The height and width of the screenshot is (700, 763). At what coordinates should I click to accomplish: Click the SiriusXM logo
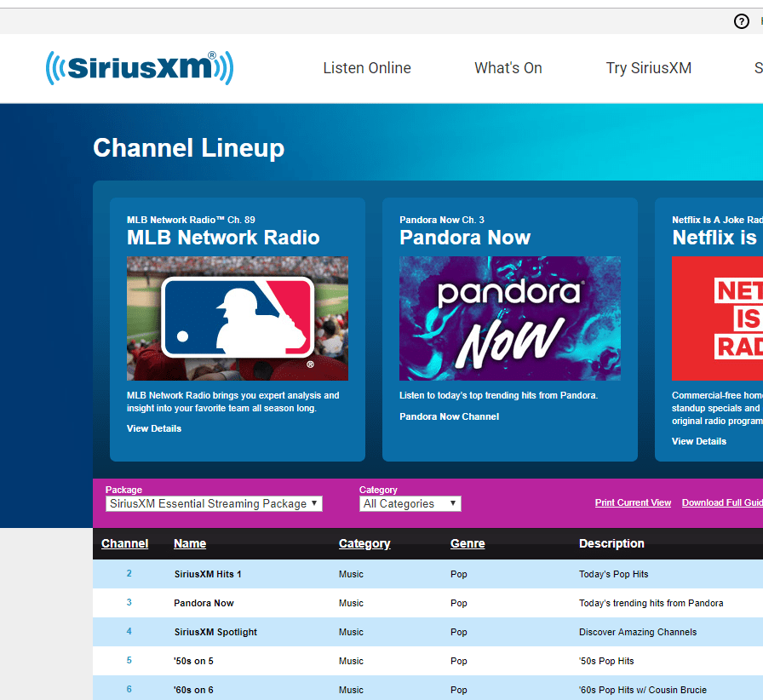pyautogui.click(x=140, y=67)
